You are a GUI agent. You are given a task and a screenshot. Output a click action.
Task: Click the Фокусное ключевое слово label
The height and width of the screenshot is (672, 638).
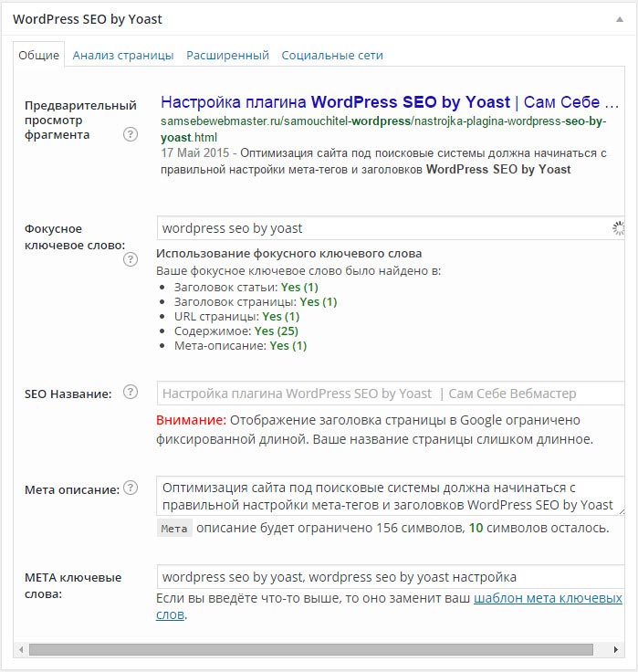[75, 237]
